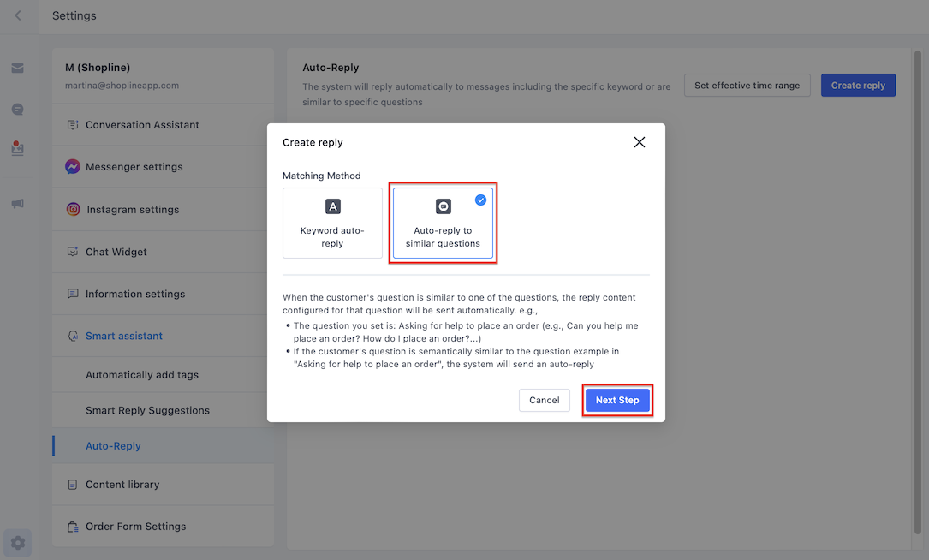Collapse the Smart assistant section
This screenshot has width=929, height=560.
pyautogui.click(x=163, y=336)
